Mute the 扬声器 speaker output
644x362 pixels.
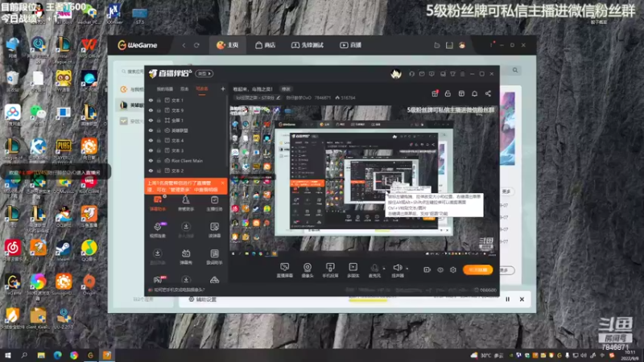click(397, 270)
